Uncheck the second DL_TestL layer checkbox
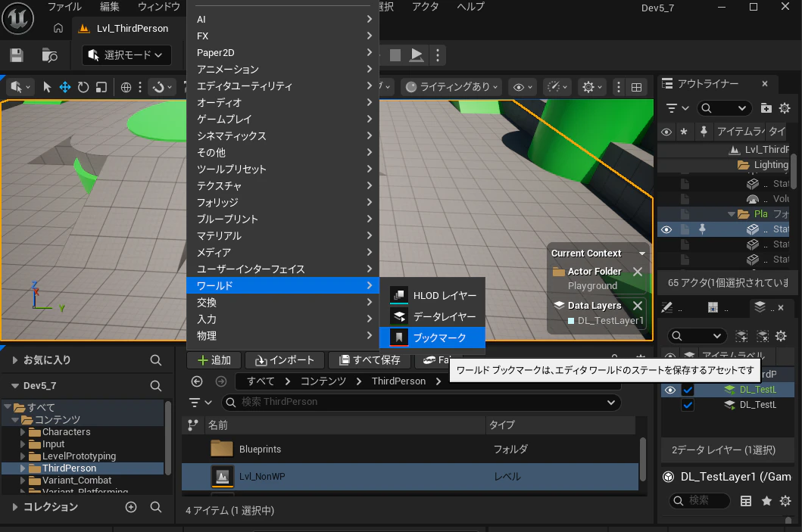The height and width of the screenshot is (532, 802). 688,406
